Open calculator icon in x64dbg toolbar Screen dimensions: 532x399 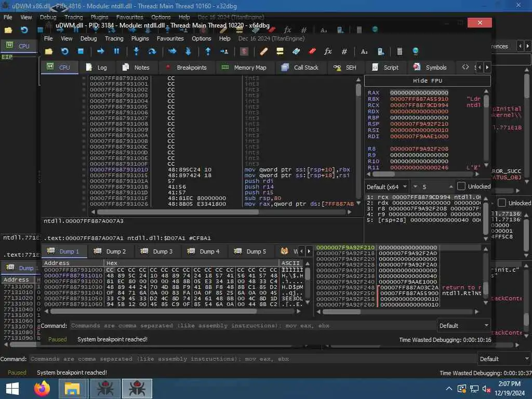point(400,51)
